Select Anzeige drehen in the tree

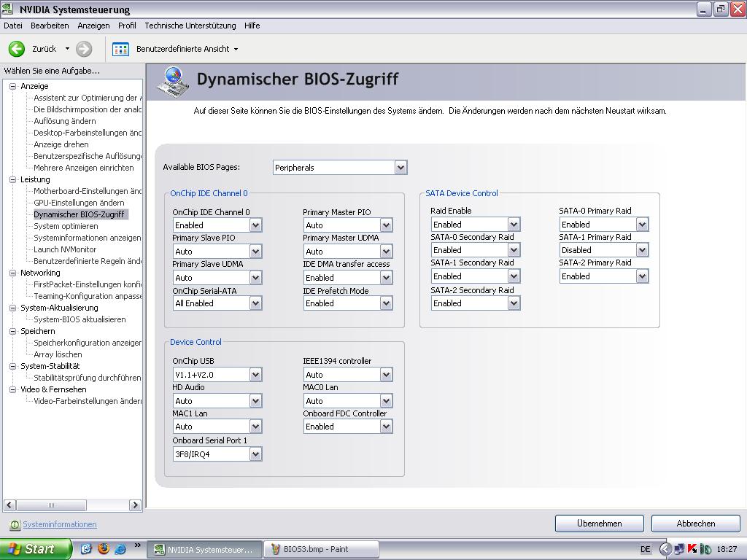61,144
